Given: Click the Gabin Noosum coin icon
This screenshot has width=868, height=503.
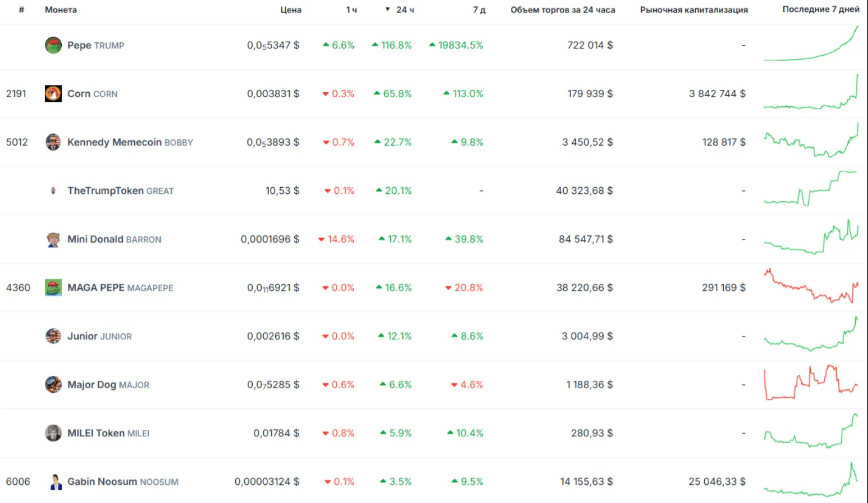Looking at the screenshot, I should click(x=55, y=481).
